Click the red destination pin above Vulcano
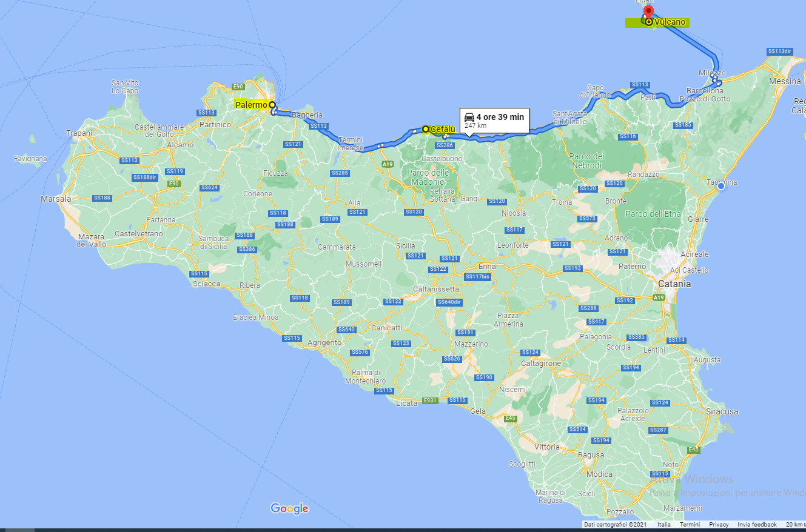Image resolution: width=806 pixels, height=532 pixels. (x=648, y=11)
